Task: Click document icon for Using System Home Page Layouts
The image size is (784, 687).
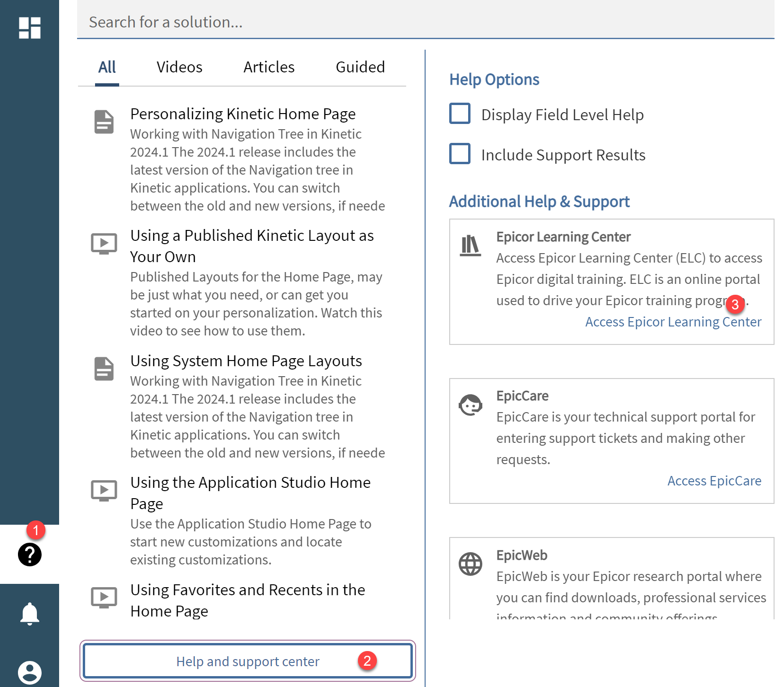Action: (x=104, y=369)
